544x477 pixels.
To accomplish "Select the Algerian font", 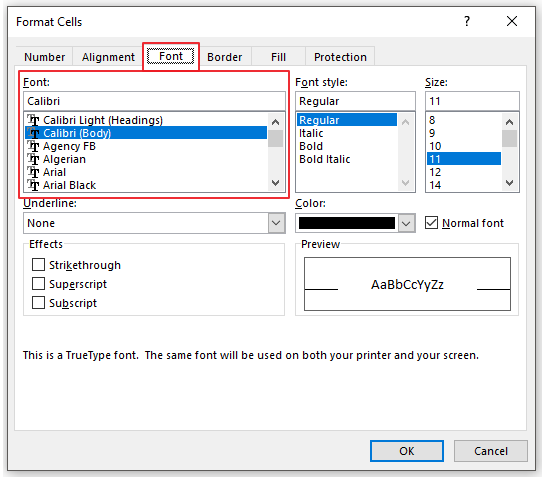I will pyautogui.click(x=146, y=159).
